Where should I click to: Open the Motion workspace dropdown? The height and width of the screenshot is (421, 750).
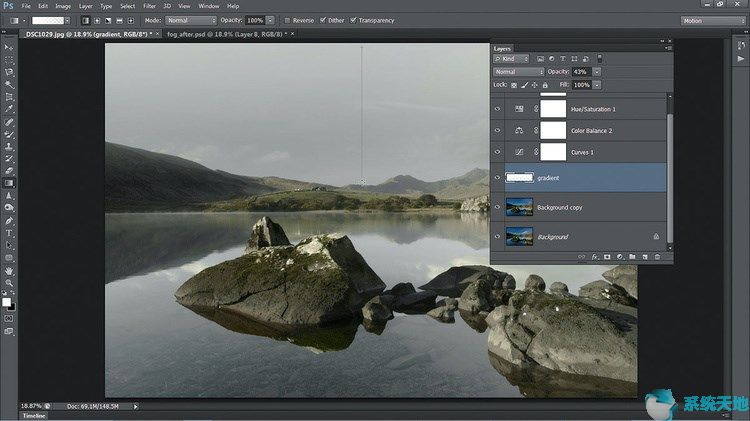click(713, 21)
